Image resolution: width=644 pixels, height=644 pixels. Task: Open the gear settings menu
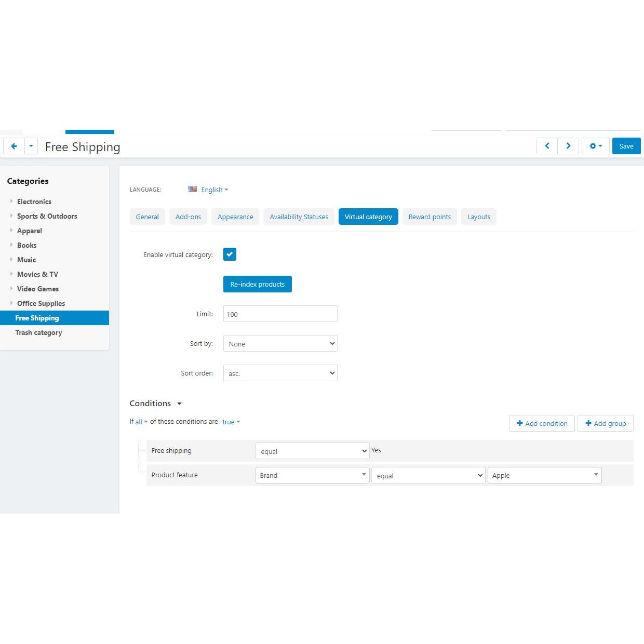pyautogui.click(x=595, y=146)
